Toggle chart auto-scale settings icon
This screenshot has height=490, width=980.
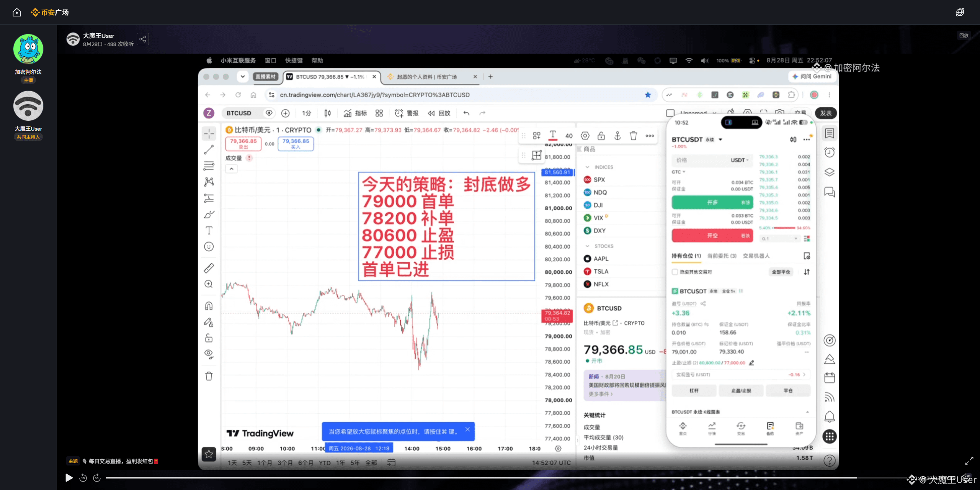[558, 449]
